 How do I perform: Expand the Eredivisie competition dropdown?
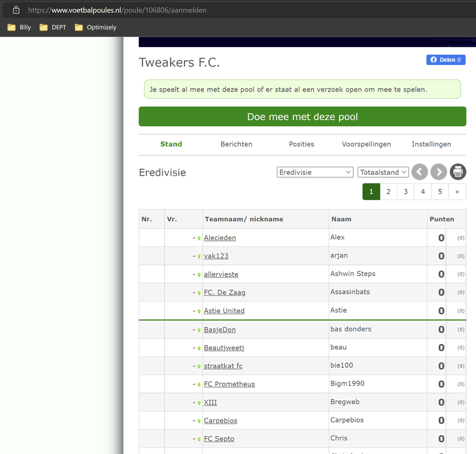point(315,172)
